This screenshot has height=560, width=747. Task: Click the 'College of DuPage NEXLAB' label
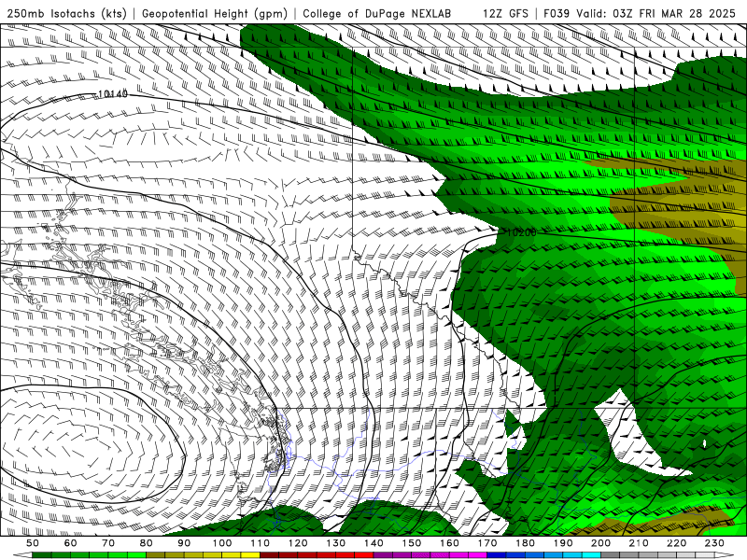(x=377, y=14)
